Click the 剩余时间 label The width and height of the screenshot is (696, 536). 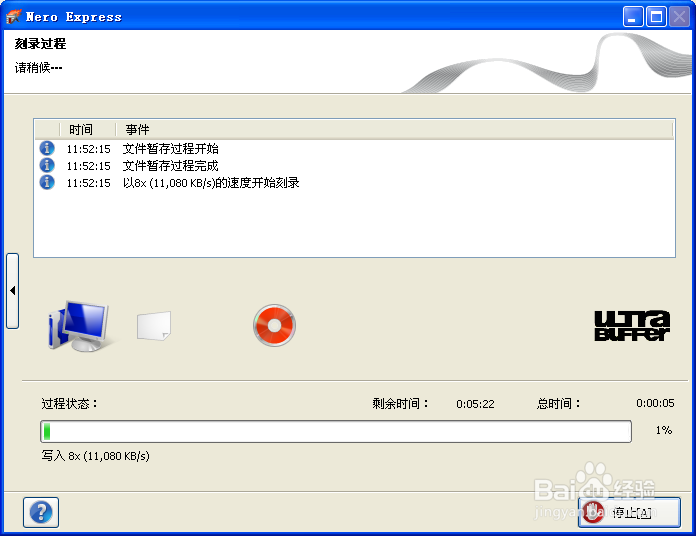[400, 403]
